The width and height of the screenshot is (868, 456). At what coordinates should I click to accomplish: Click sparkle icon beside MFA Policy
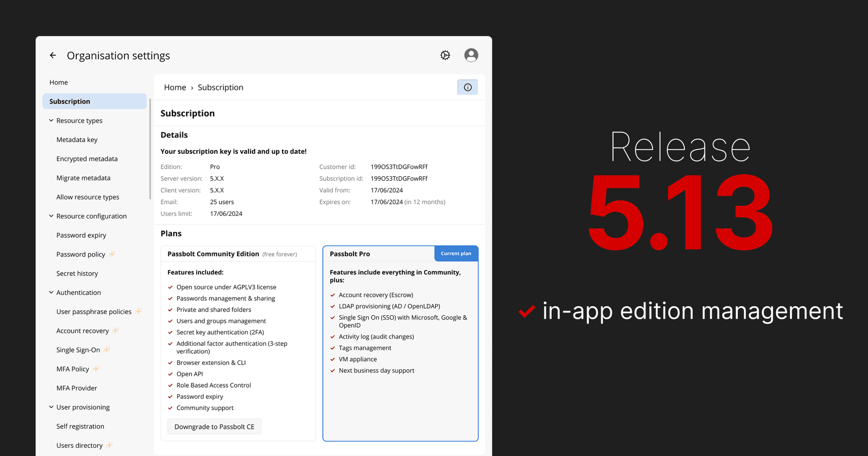coord(96,369)
